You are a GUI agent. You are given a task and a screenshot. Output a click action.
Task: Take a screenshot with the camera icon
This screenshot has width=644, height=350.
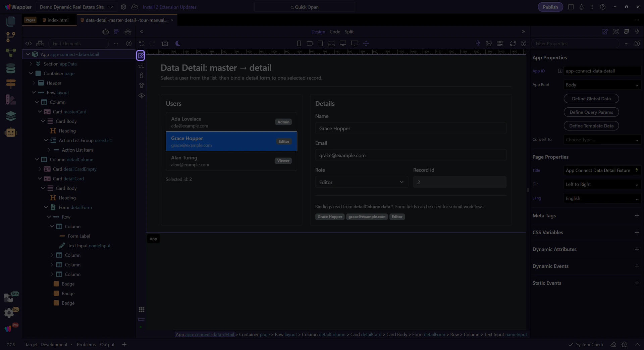point(165,43)
